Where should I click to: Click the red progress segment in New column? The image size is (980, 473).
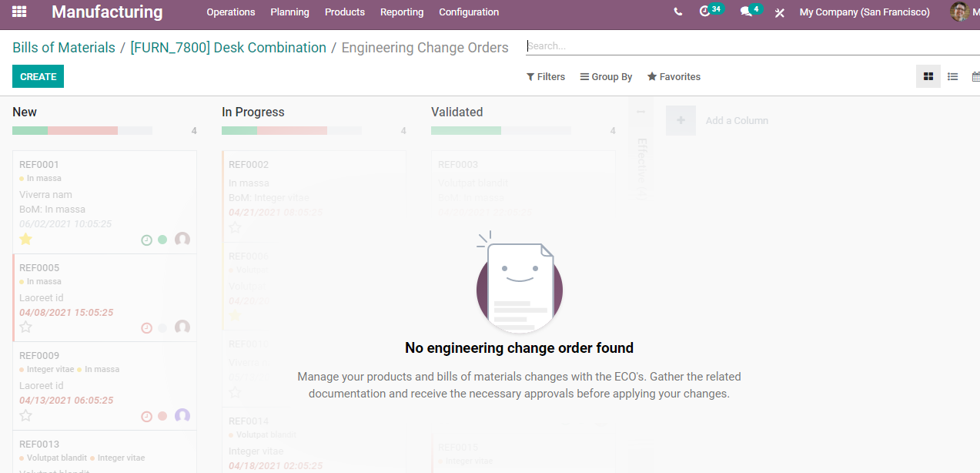pos(82,130)
